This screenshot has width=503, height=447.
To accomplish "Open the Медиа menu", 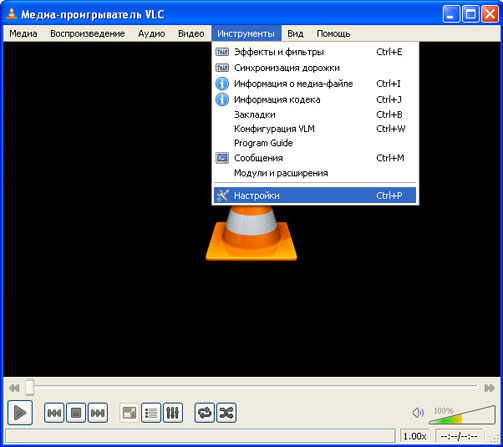I will [23, 34].
